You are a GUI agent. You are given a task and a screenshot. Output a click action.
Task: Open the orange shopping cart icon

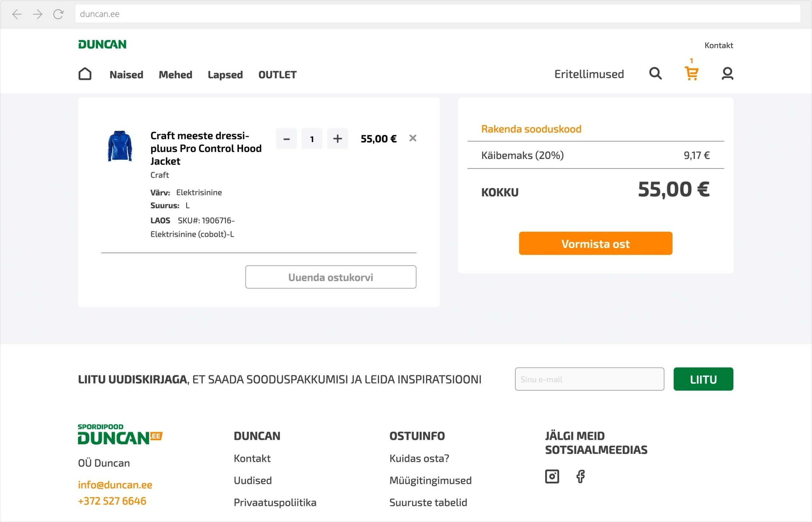pos(691,73)
